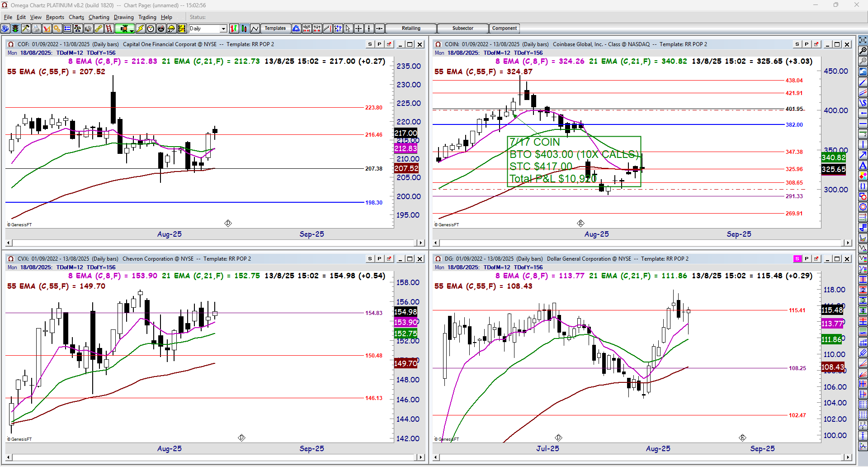Select the crosshair cursor tool
868x467 pixels.
pos(359,29)
